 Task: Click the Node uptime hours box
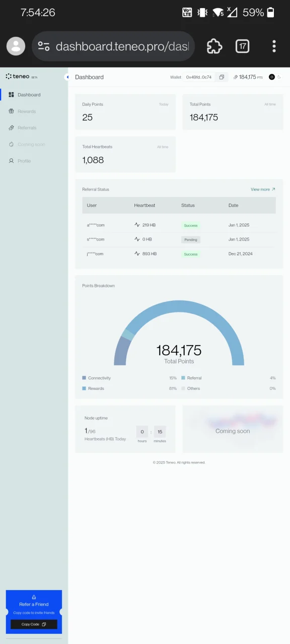(142, 432)
